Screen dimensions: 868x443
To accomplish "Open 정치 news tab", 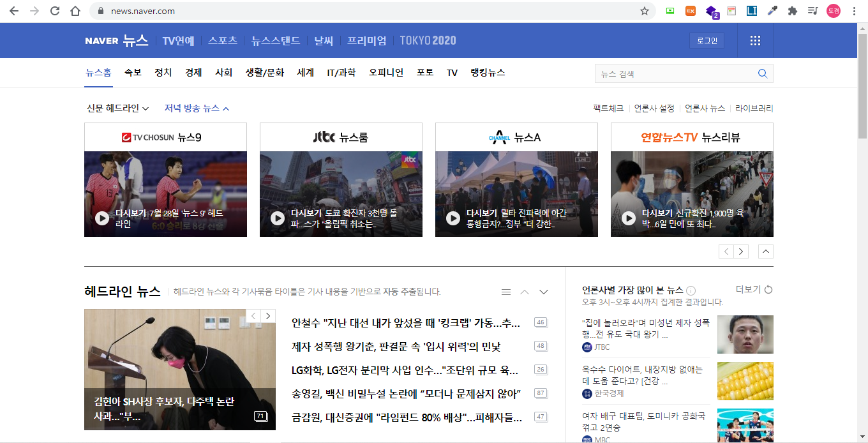I will [x=163, y=73].
